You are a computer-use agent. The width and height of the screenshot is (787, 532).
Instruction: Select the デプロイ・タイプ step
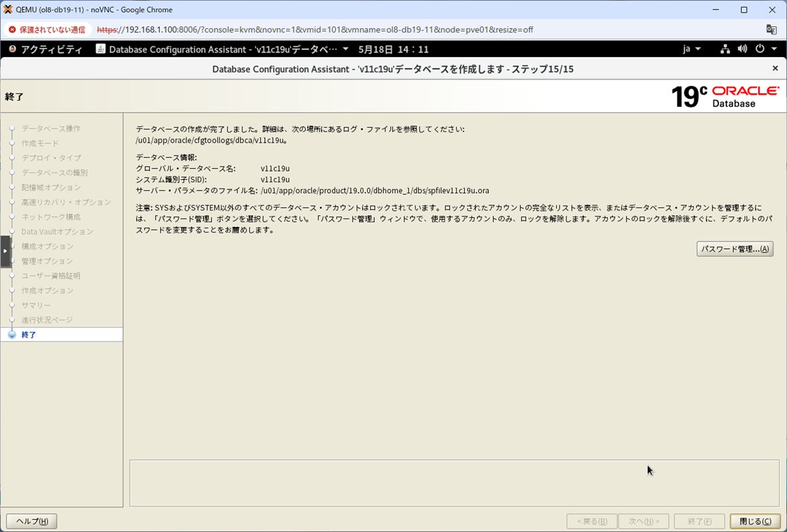pos(51,158)
